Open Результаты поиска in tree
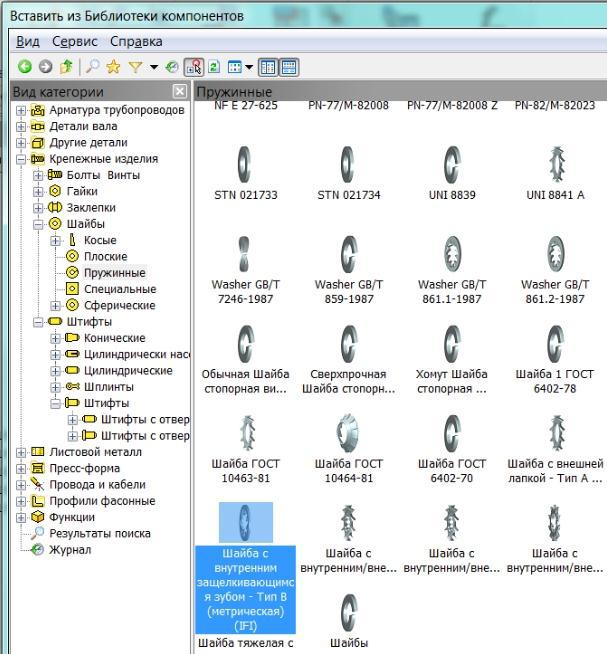The width and height of the screenshot is (607, 654). click(x=100, y=533)
